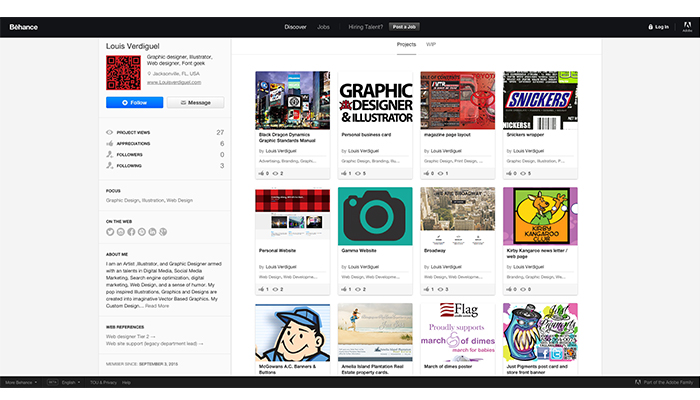Click views eye icon on magazine page layout
Screen dimensions: 700x400
(440, 173)
